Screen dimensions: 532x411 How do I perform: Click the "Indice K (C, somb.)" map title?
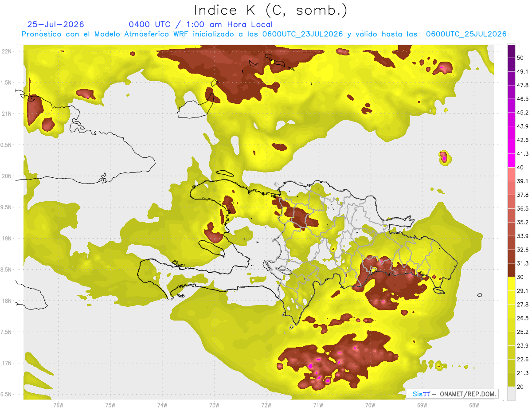point(270,10)
